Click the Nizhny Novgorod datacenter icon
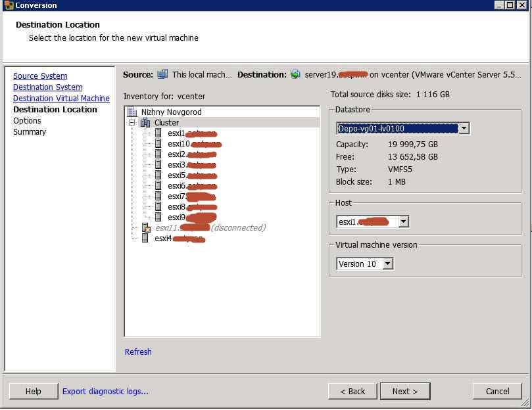Screen dimensions: 532x410 pos(132,112)
